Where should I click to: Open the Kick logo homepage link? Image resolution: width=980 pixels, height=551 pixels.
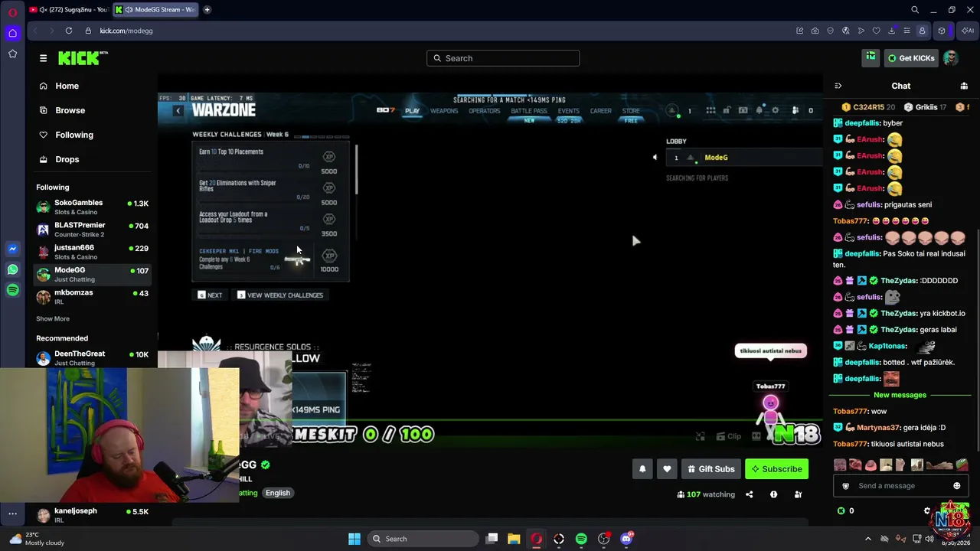coord(83,58)
